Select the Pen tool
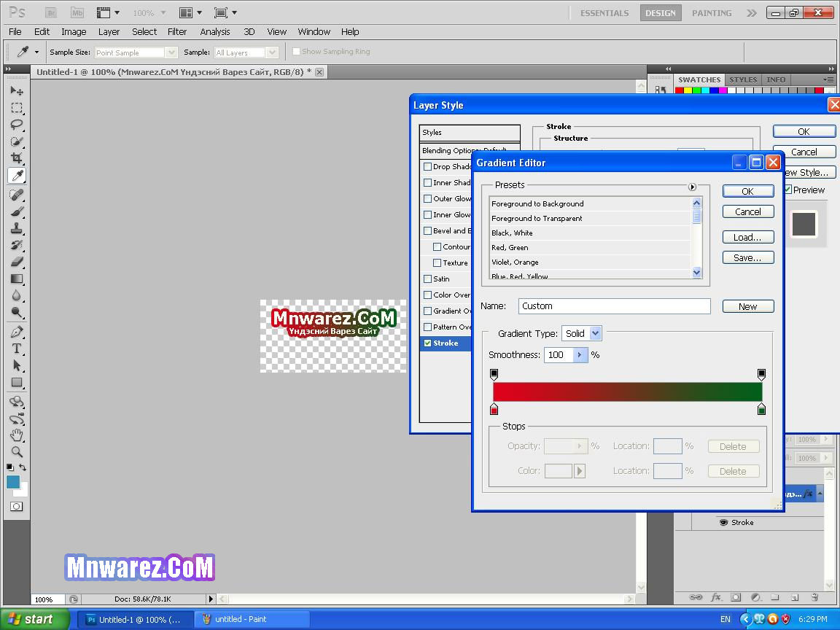Image resolution: width=840 pixels, height=630 pixels. coord(17,332)
